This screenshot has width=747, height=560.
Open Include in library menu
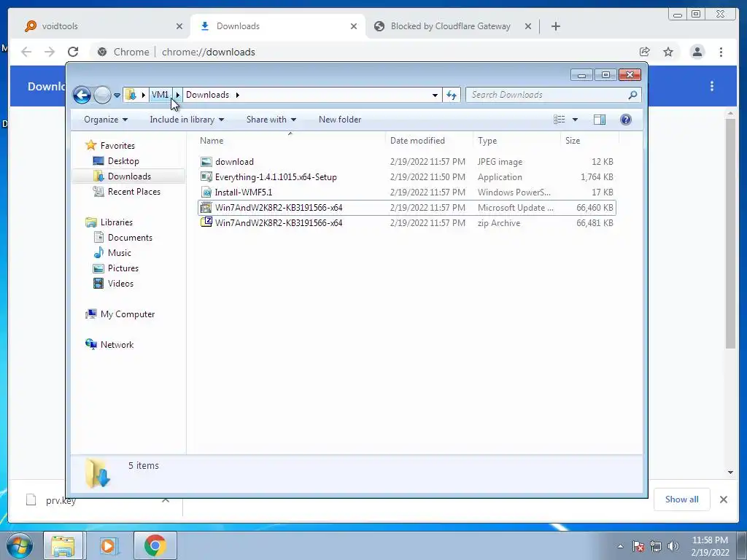click(x=187, y=120)
